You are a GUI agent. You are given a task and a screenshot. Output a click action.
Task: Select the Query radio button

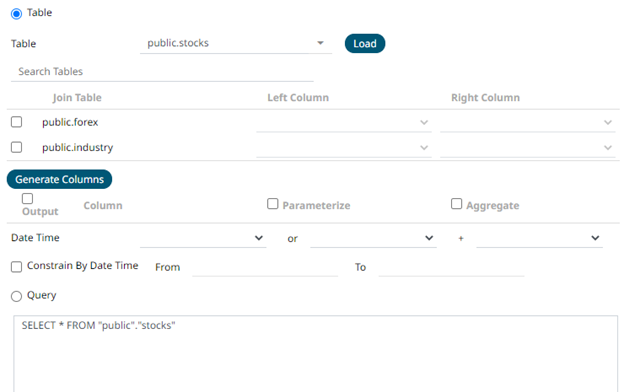coord(16,296)
